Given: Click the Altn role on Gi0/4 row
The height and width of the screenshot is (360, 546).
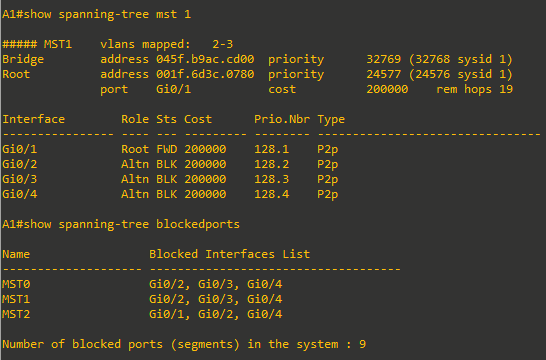Looking at the screenshot, I should [135, 194].
